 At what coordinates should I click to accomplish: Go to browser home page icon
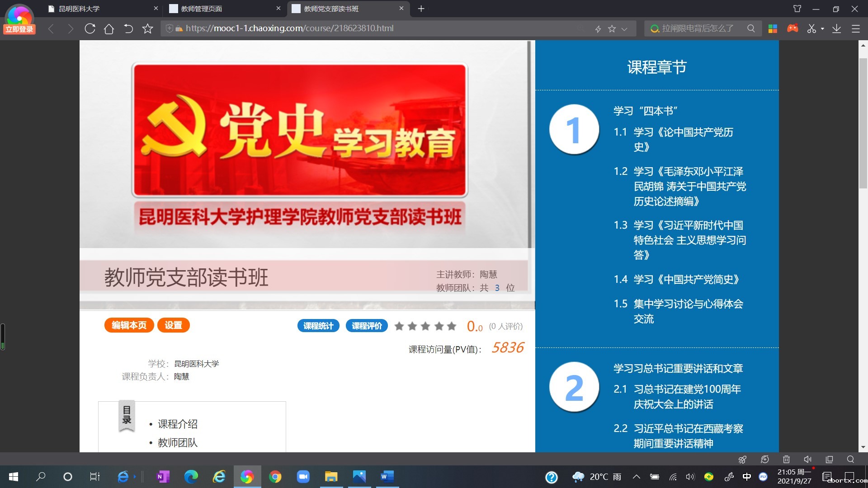point(109,28)
